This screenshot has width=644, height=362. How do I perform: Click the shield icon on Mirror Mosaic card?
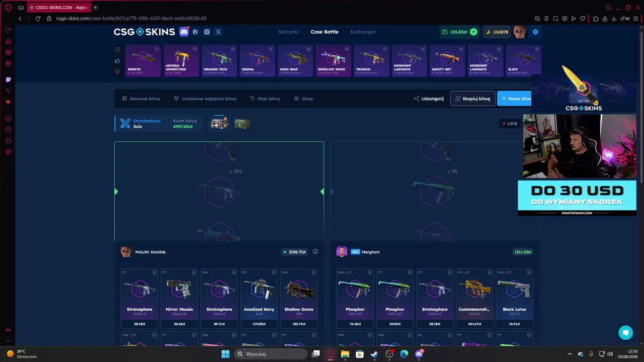tap(194, 273)
